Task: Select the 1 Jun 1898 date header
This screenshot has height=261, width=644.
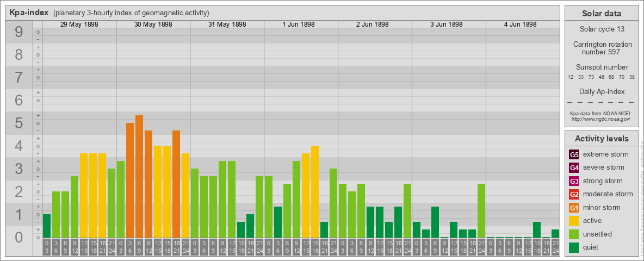Action: tap(299, 24)
